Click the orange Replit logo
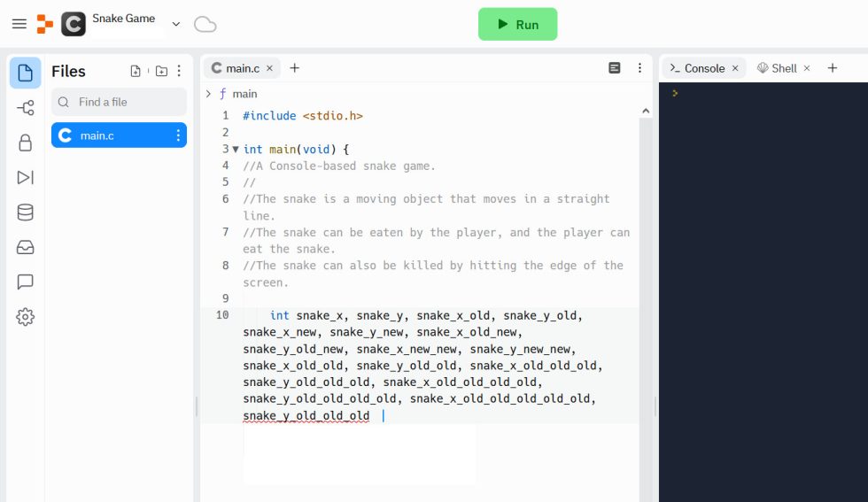Image resolution: width=868 pixels, height=502 pixels. tap(45, 24)
